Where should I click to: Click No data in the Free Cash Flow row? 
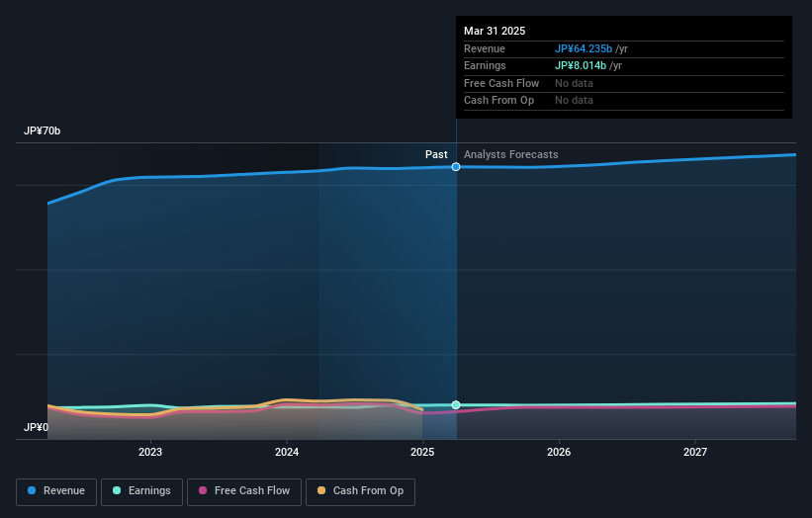pos(574,83)
